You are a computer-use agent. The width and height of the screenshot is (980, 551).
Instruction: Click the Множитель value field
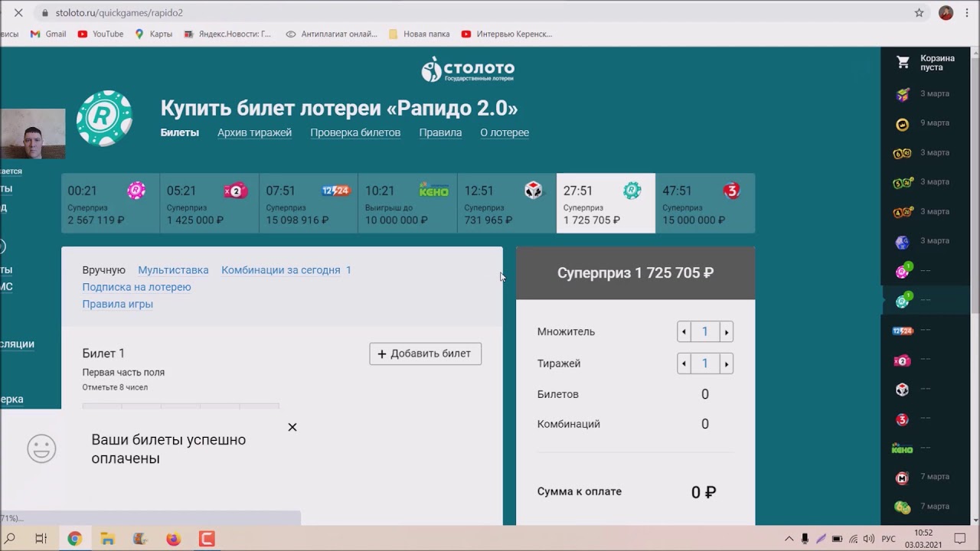point(705,331)
